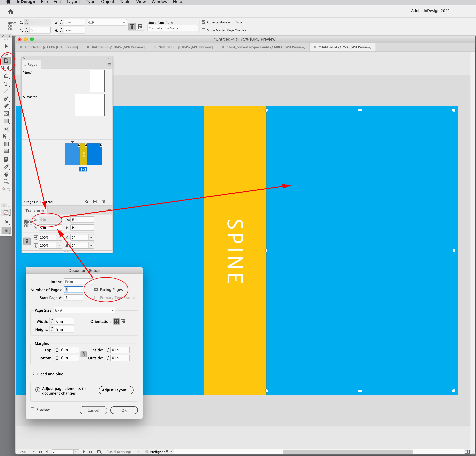Activate the Eyedropper tool

6,167
